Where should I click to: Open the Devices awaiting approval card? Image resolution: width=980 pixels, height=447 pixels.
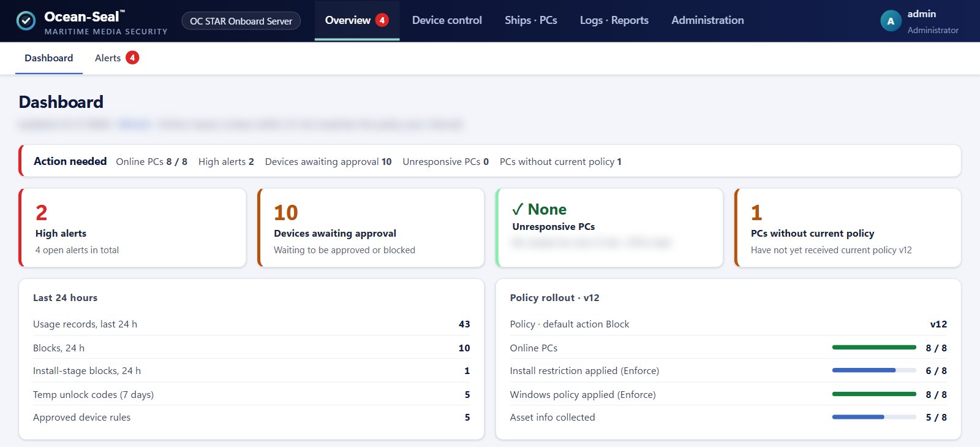click(371, 227)
